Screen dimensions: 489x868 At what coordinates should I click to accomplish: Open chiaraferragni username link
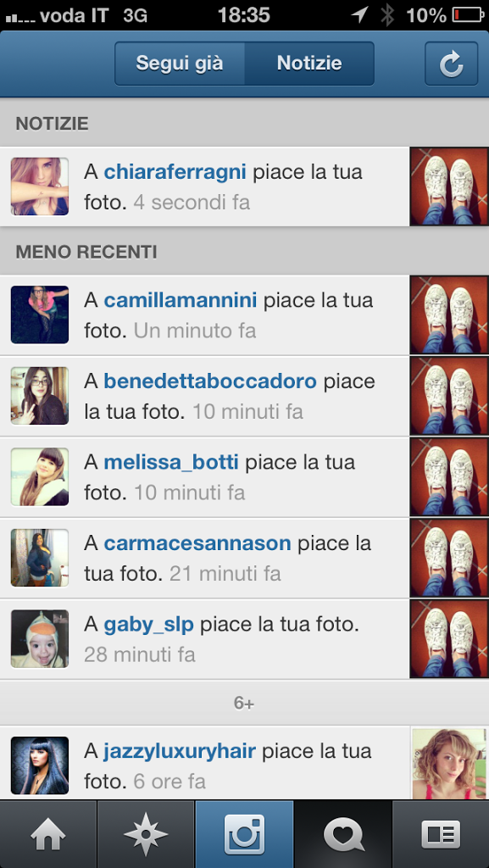click(x=175, y=172)
